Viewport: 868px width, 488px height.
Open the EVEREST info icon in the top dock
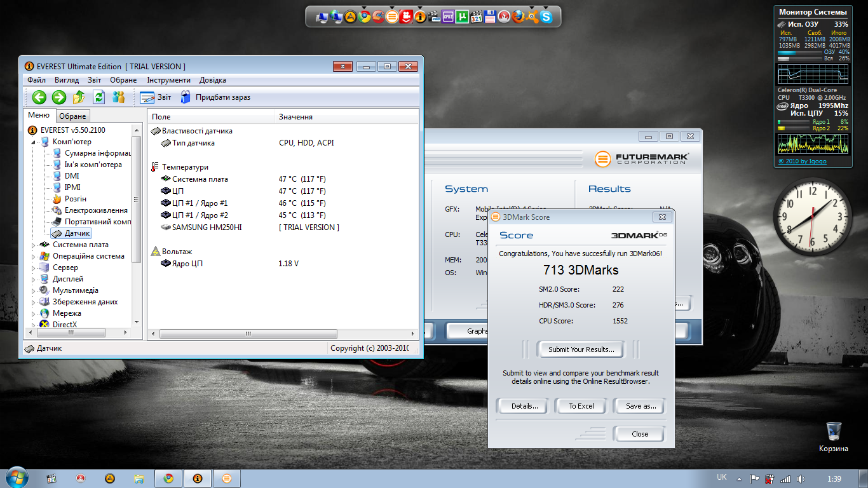tap(421, 17)
